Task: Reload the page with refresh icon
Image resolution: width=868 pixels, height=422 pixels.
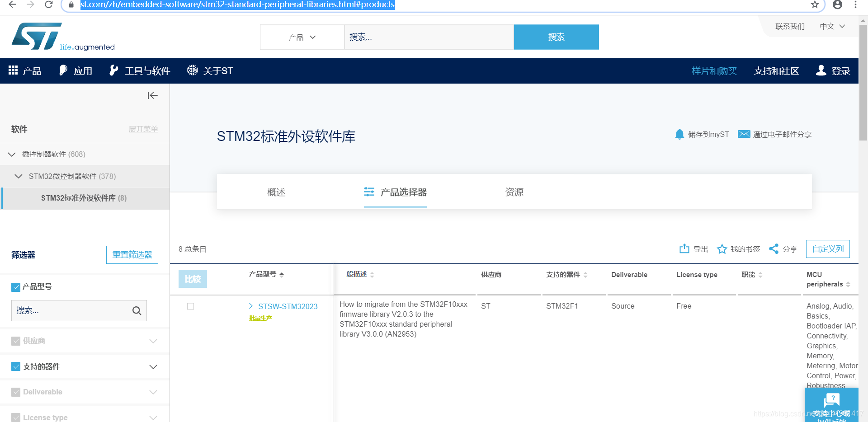Action: (49, 5)
